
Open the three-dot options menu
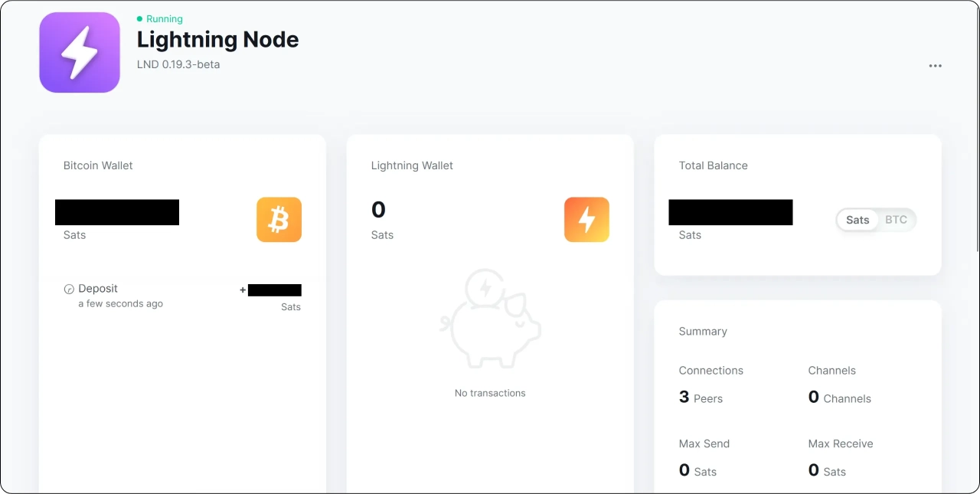(935, 66)
